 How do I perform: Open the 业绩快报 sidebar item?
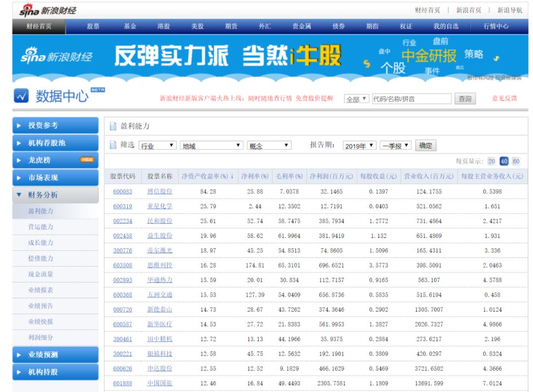pyautogui.click(x=41, y=321)
